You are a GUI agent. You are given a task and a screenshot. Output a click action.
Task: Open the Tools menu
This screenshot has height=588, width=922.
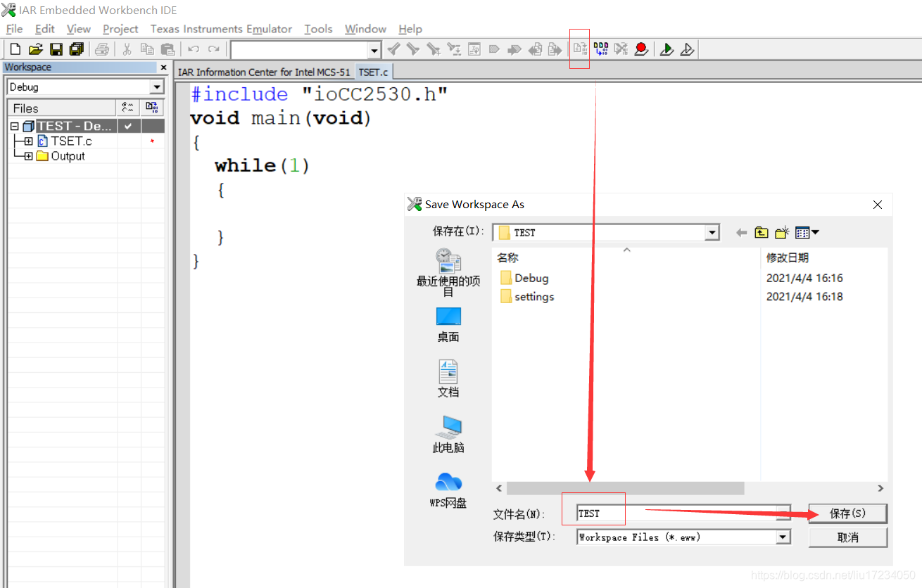coord(318,29)
